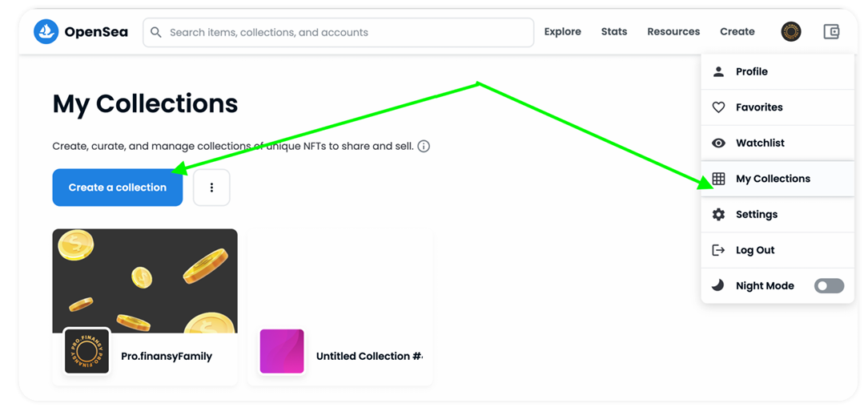Viewport: 868px width, 420px height.
Task: Click the pink Untitled Collection icon
Action: click(282, 351)
